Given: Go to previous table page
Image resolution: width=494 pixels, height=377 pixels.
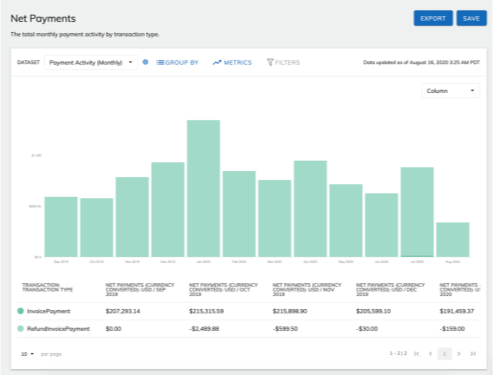Looking at the screenshot, I should pyautogui.click(x=430, y=354).
